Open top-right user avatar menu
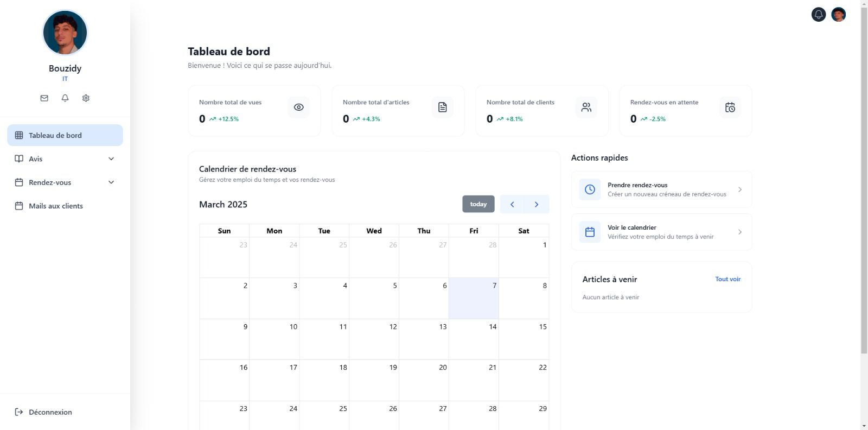This screenshot has height=430, width=868. pos(838,15)
